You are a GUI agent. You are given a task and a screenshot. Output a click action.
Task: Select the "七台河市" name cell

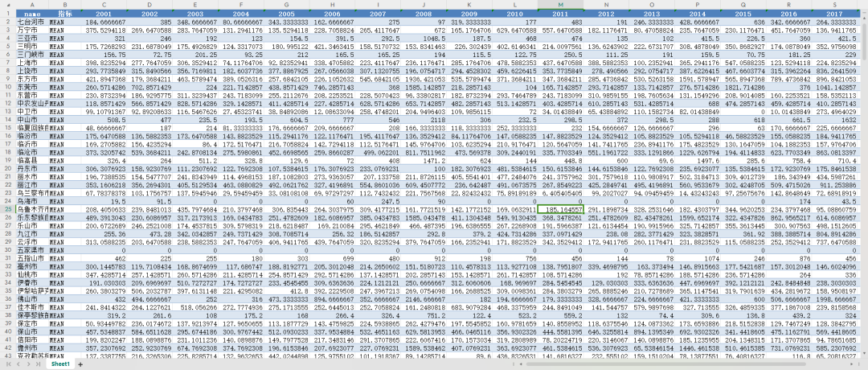coord(31,21)
